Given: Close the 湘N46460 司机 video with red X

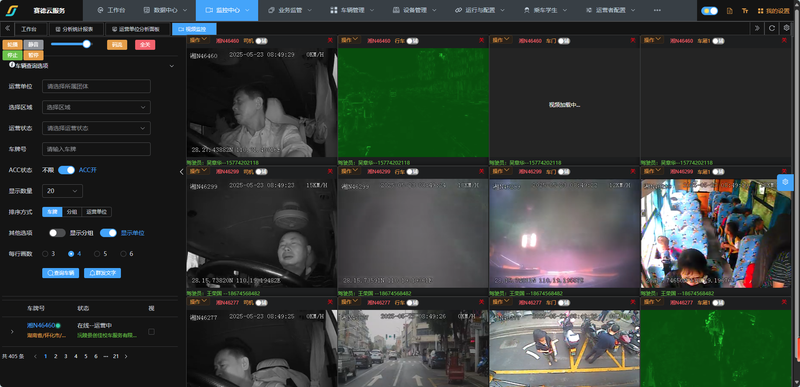Looking at the screenshot, I should [330, 40].
